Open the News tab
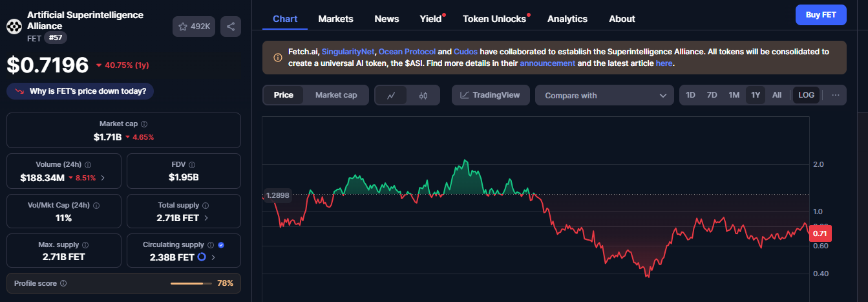868x302 pixels. click(386, 19)
